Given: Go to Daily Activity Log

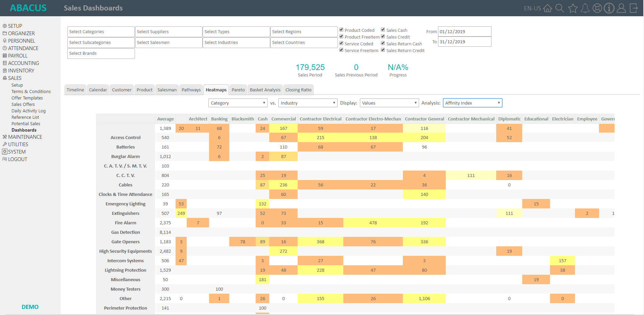Looking at the screenshot, I should pyautogui.click(x=28, y=111).
